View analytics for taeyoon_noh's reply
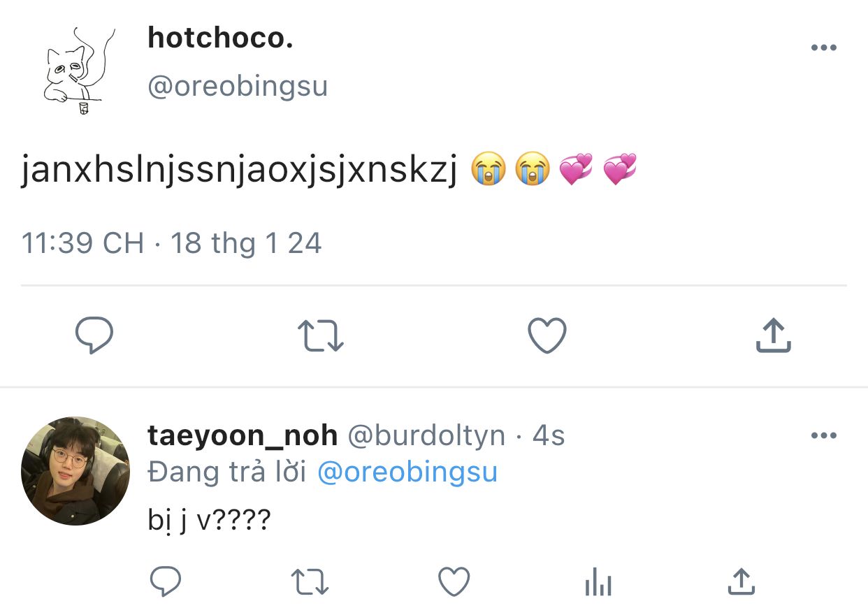Image resolution: width=868 pixels, height=608 pixels. (x=598, y=581)
